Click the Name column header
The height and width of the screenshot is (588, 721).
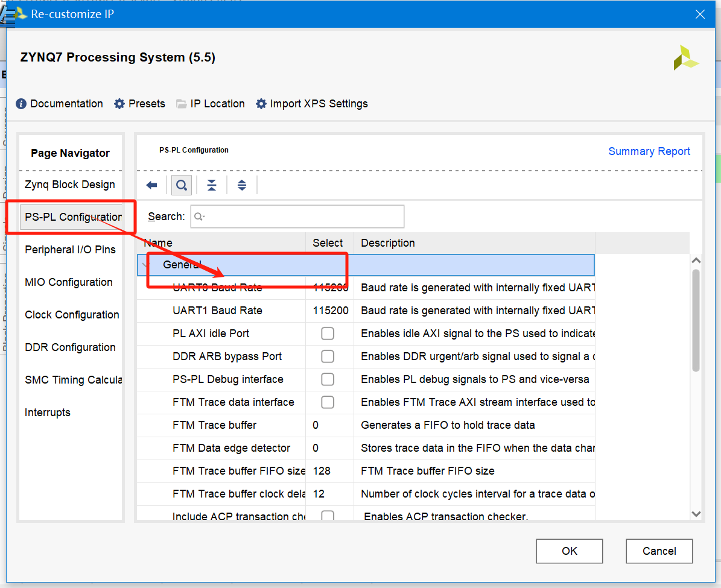(221, 243)
